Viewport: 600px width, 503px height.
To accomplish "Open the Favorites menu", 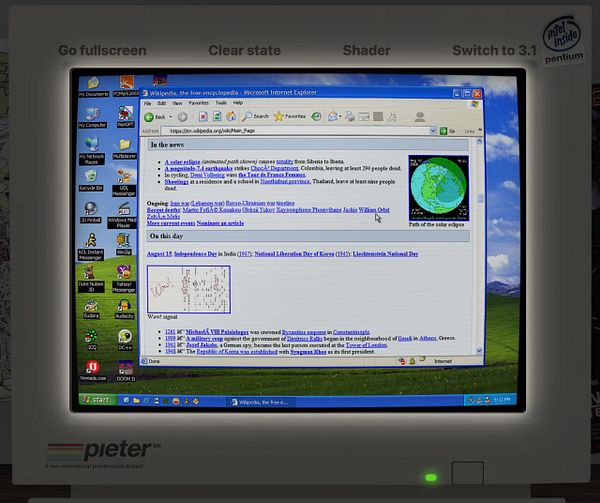I will [x=199, y=103].
